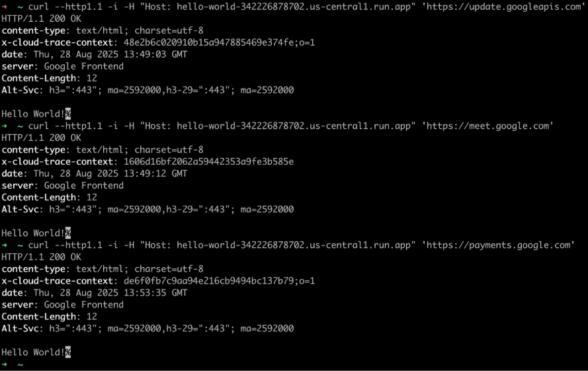Screen dimensions: 588x371
Task: Click the trace ID starting with de6f0fb7
Action: [219, 281]
